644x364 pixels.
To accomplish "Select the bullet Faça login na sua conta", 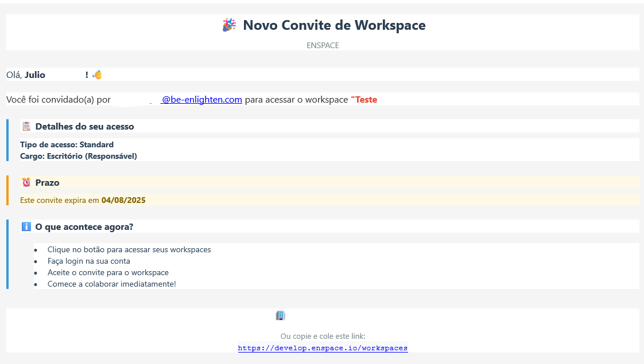I will pos(90,261).
